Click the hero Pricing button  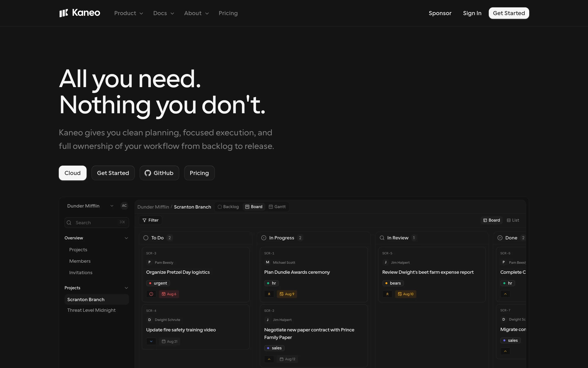(x=199, y=173)
